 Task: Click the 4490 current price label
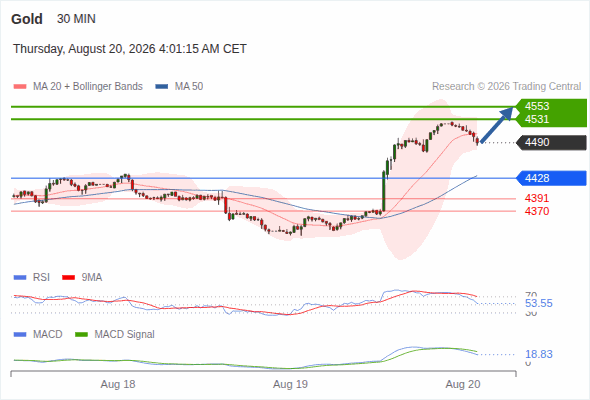pyautogui.click(x=551, y=143)
